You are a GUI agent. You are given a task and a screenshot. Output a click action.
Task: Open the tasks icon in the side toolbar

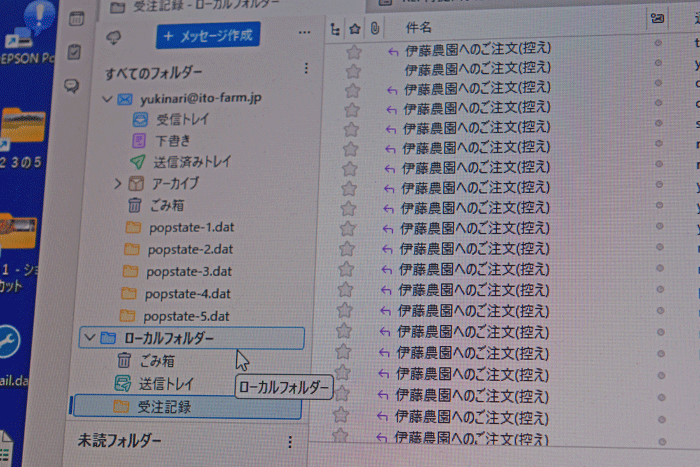pyautogui.click(x=74, y=52)
